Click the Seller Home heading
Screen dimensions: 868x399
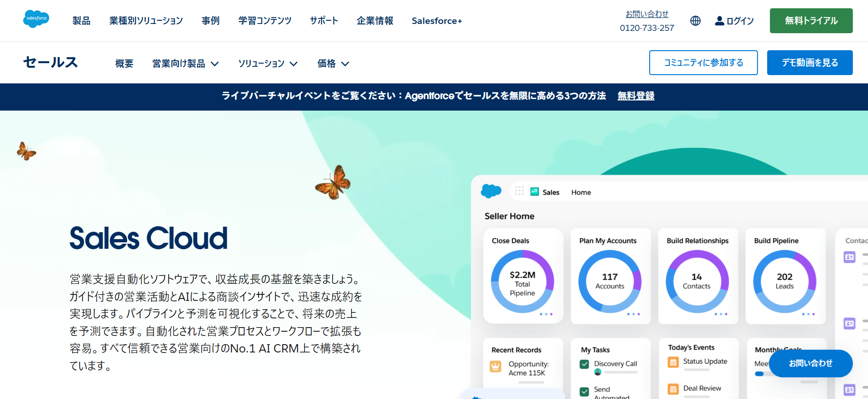pos(510,216)
